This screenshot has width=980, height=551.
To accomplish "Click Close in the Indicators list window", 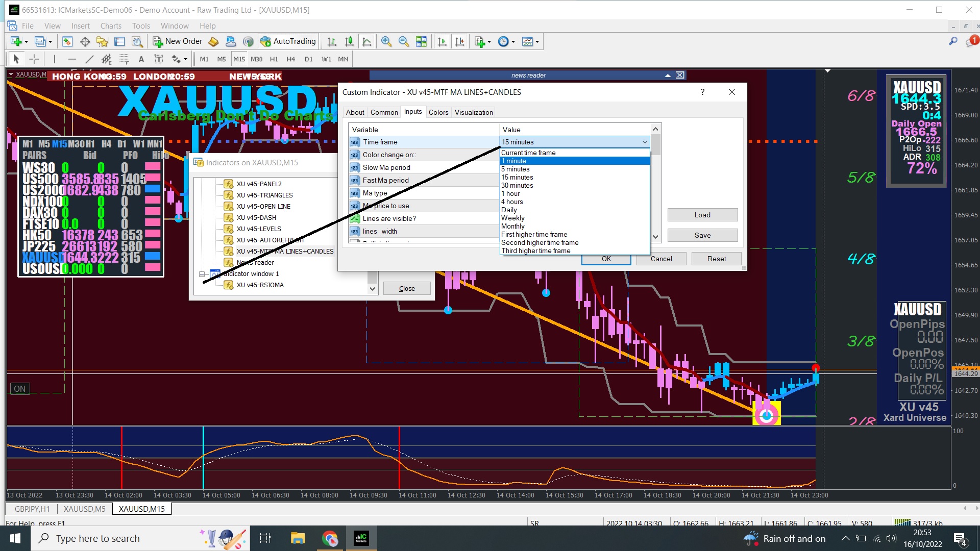I will click(x=407, y=288).
